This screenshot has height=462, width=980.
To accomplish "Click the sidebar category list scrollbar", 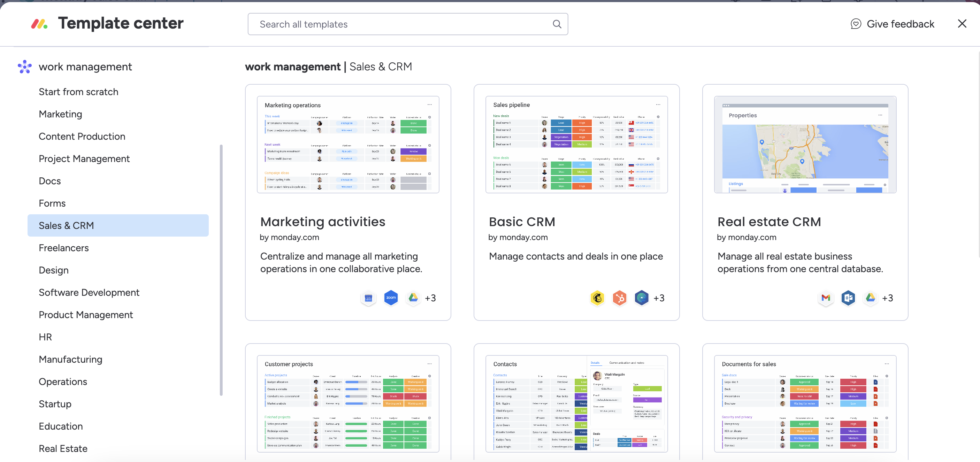I will point(221,270).
